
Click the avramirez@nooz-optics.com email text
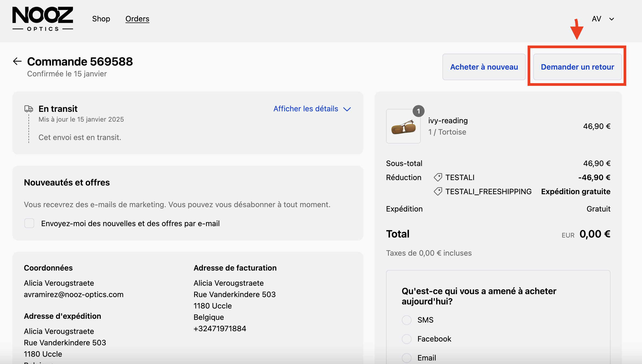tap(73, 294)
